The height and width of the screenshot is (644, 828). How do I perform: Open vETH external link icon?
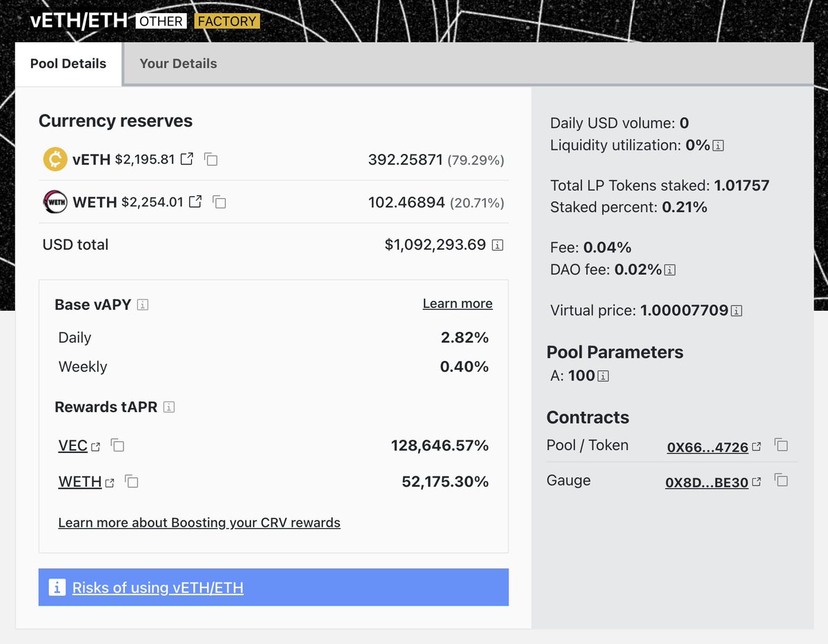187,159
